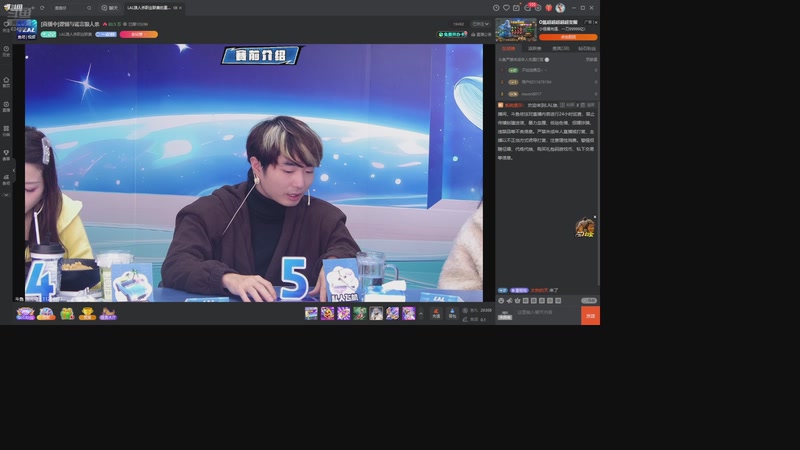The height and width of the screenshot is (450, 800).
Task: Select rank 3 user moon8017
Action: pos(547,94)
